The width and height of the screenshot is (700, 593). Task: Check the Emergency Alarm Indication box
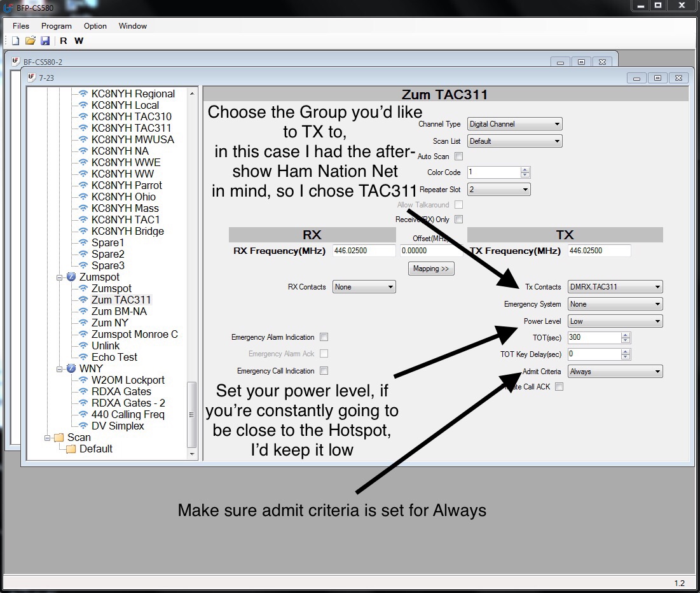click(324, 337)
